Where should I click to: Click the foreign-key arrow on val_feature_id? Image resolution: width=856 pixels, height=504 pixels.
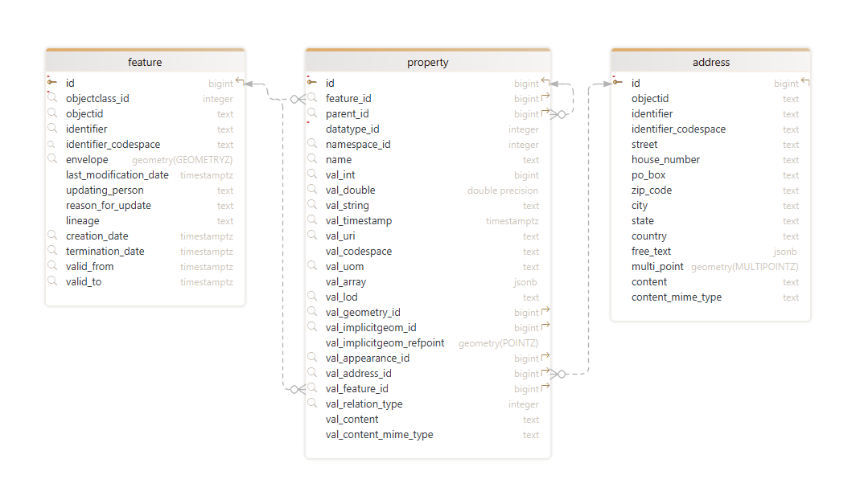pyautogui.click(x=545, y=388)
